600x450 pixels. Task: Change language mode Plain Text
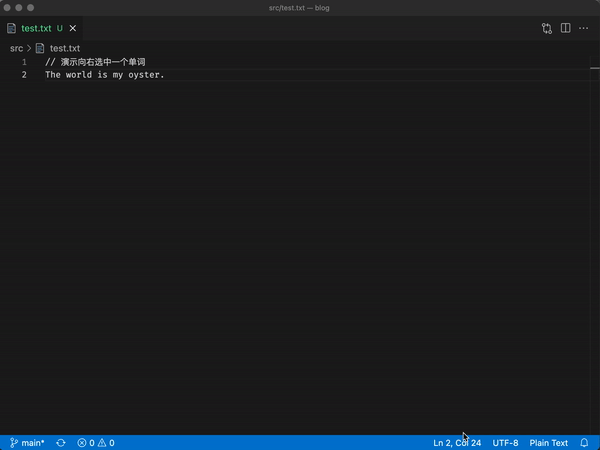point(549,443)
